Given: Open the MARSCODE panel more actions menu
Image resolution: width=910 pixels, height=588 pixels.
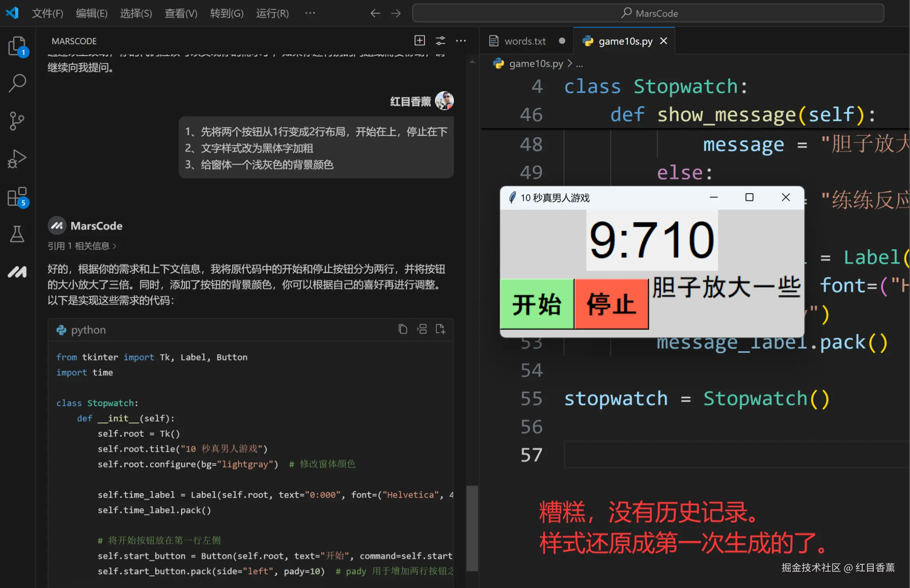Looking at the screenshot, I should [461, 40].
